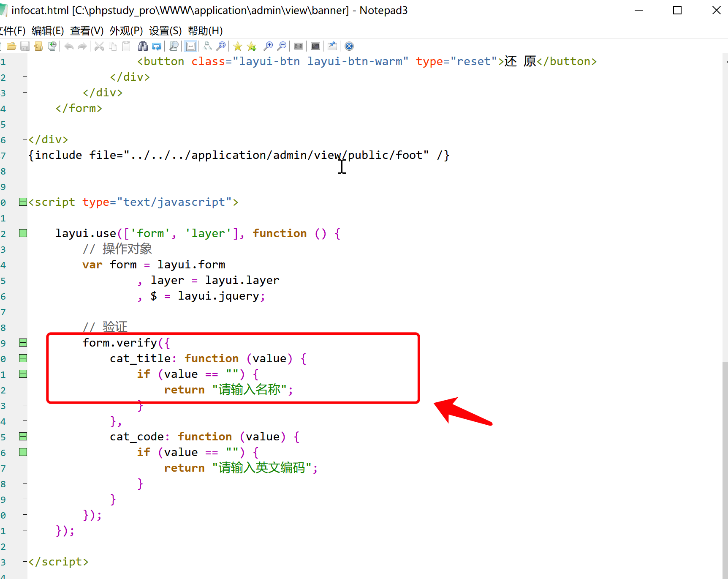Toggle word wrap in the toolbar

191,46
